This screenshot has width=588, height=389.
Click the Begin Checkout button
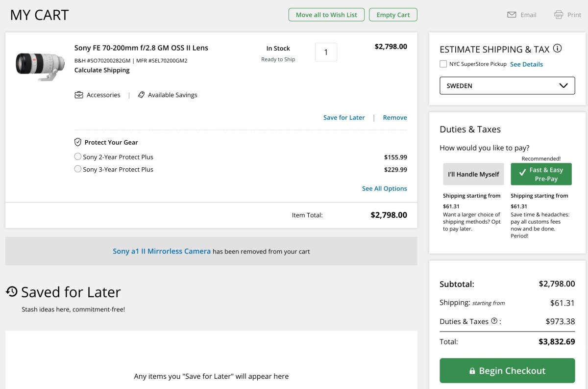pyautogui.click(x=507, y=370)
